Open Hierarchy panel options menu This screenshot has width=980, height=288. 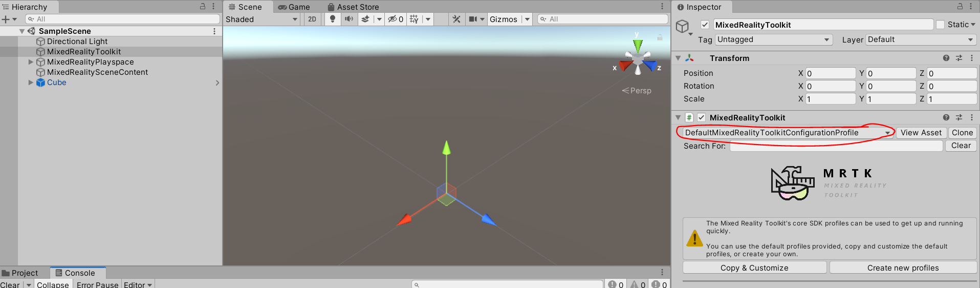click(x=213, y=6)
